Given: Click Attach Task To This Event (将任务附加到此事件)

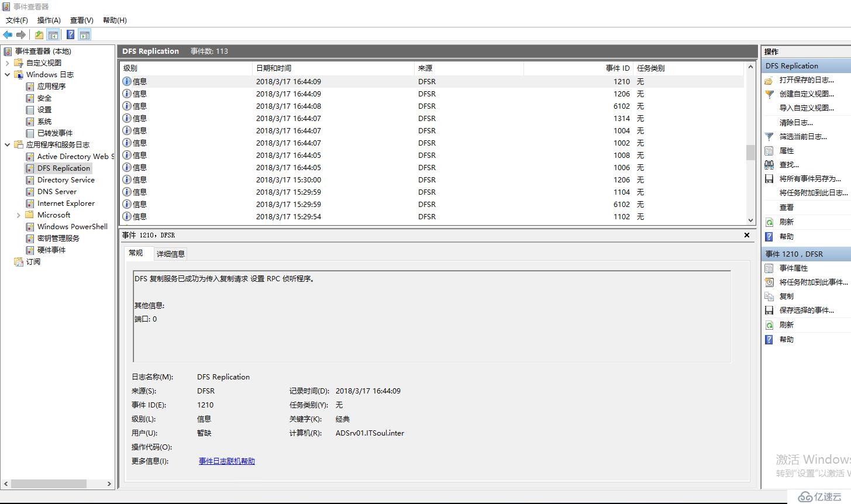Looking at the screenshot, I should 813,282.
